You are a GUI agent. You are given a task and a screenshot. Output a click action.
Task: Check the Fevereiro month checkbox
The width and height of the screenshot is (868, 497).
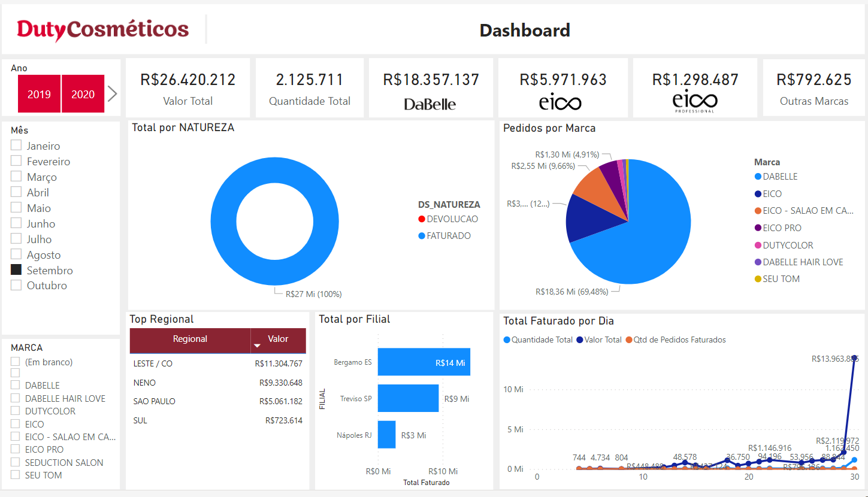[16, 161]
